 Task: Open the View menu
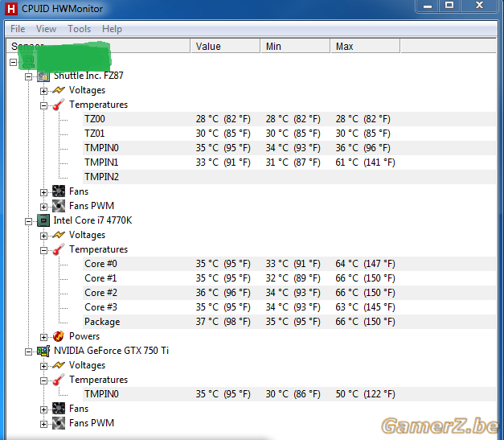pos(46,29)
